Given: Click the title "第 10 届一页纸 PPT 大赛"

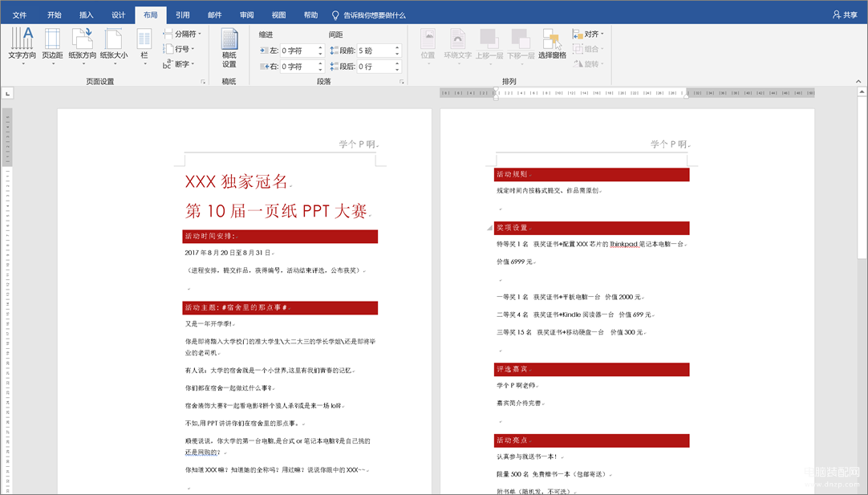Looking at the screenshot, I should tap(276, 210).
